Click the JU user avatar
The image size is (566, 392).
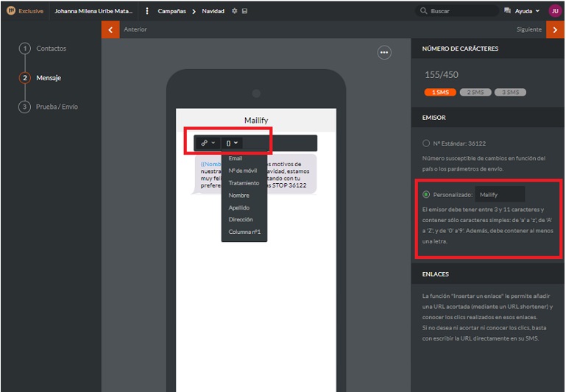(x=554, y=11)
